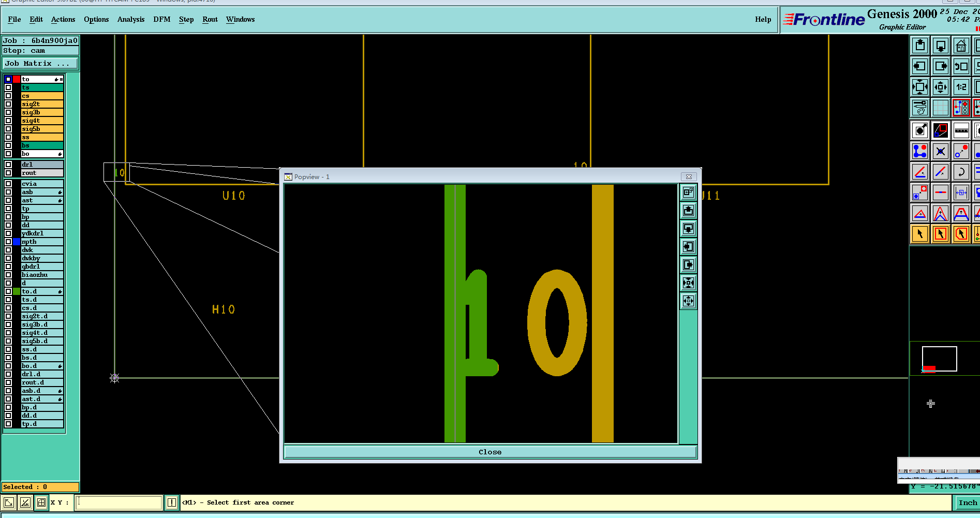980x518 pixels.
Task: Click red color swatch beside layer to
Action: 17,79
